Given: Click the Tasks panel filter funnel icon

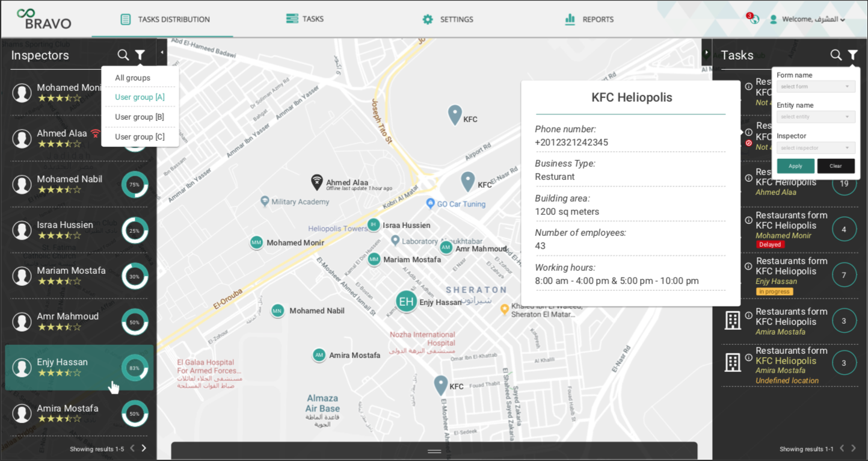Looking at the screenshot, I should 853,55.
